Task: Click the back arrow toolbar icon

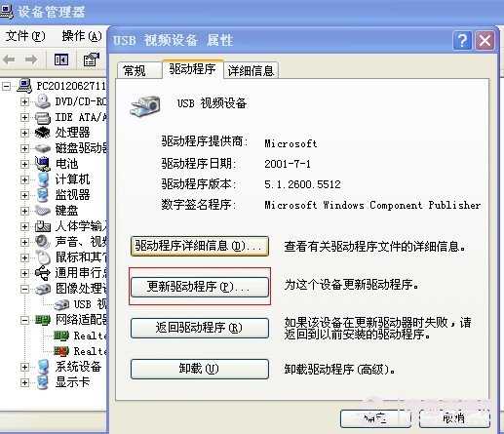Action: point(9,59)
